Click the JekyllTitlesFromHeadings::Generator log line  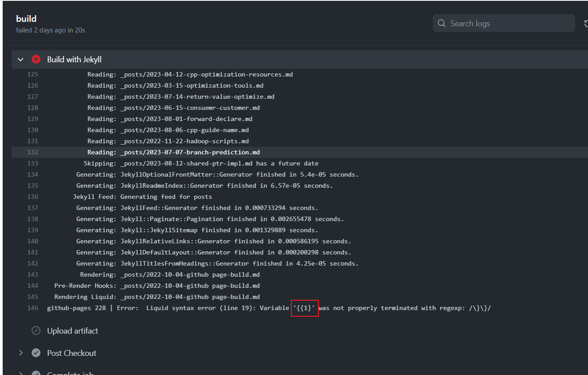tap(217, 263)
